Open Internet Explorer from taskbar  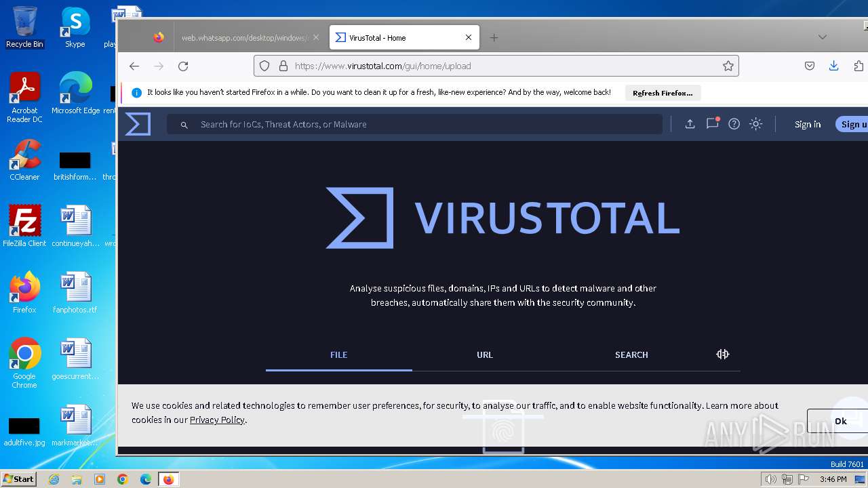(x=54, y=479)
